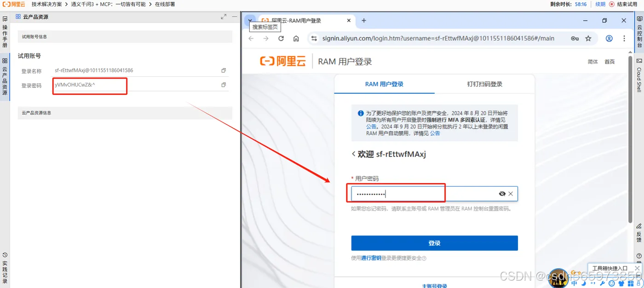Go to 首页 link on login page
The image size is (644, 288).
[x=609, y=62]
